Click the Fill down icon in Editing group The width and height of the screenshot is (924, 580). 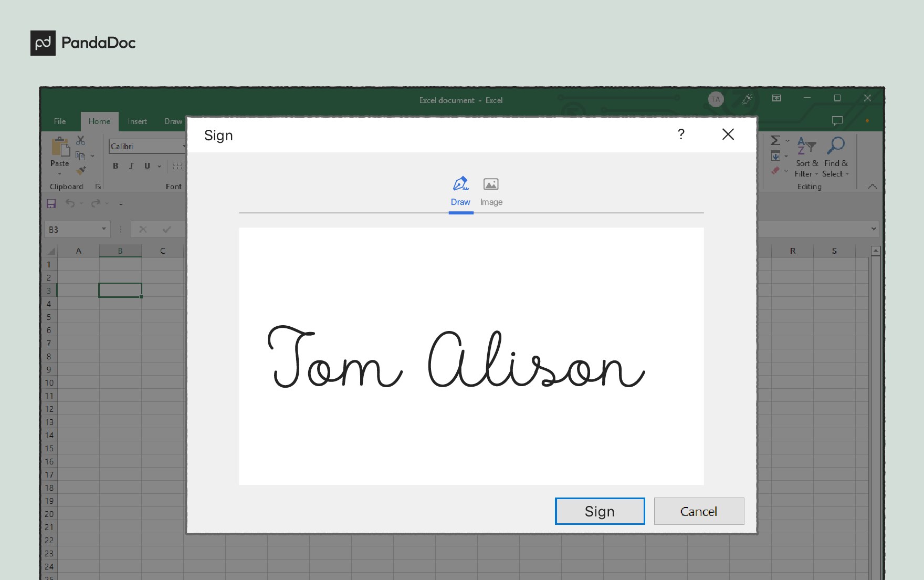tap(776, 156)
